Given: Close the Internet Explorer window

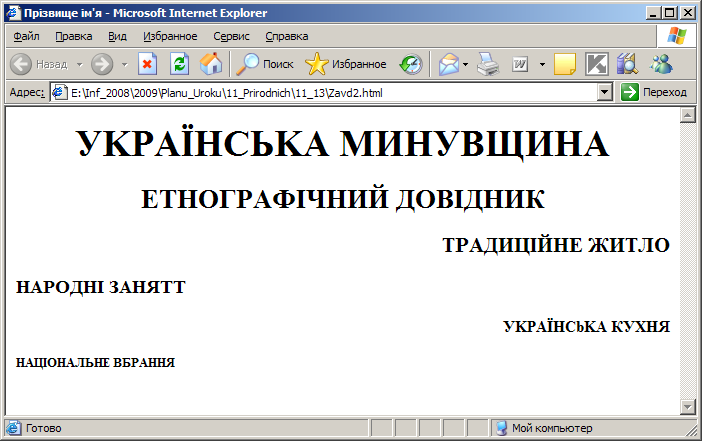Looking at the screenshot, I should [688, 13].
